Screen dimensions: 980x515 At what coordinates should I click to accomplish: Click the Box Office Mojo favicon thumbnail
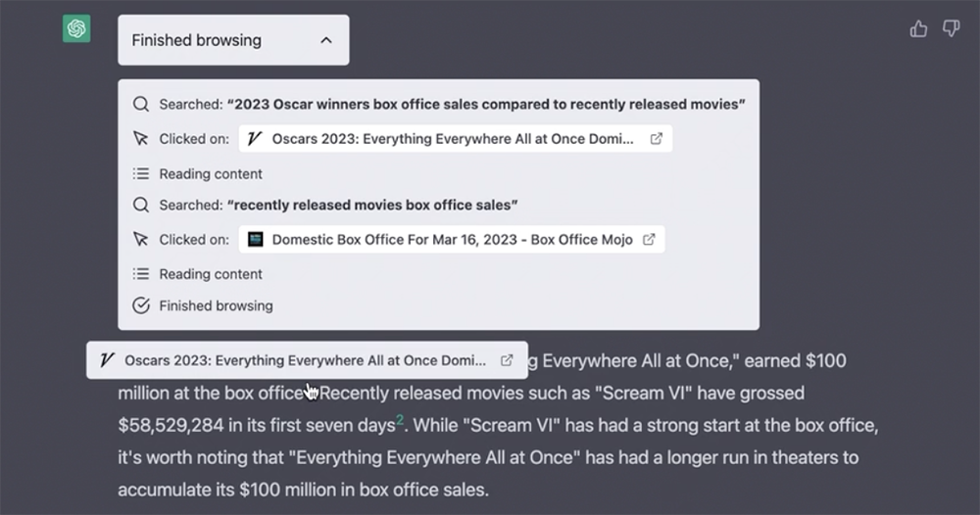pyautogui.click(x=255, y=239)
